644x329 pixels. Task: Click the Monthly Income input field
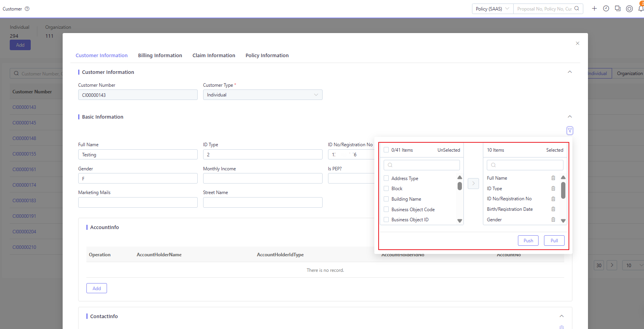(263, 178)
